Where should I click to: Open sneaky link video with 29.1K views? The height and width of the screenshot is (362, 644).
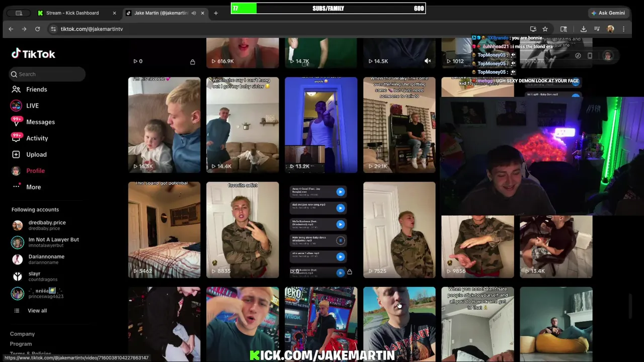399,125
